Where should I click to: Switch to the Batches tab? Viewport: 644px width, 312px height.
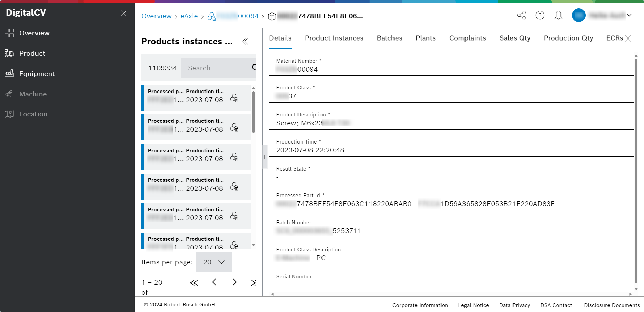[x=389, y=38]
